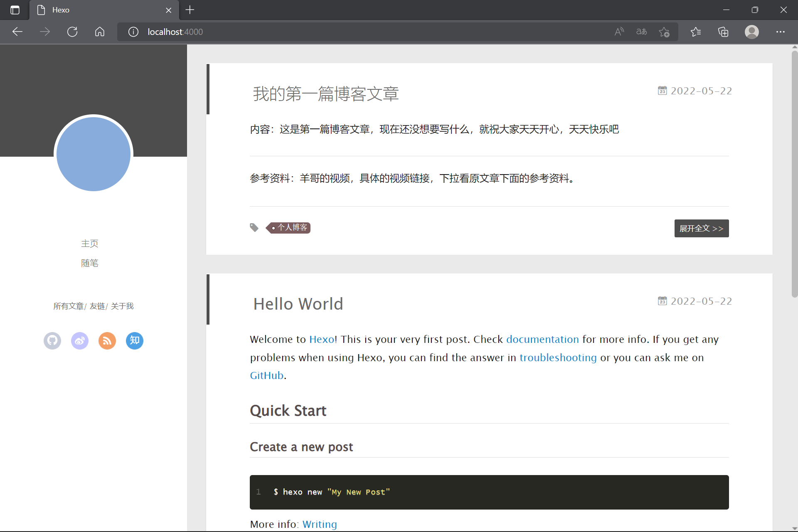
Task: Open the 主页 menu item
Action: [90, 244]
